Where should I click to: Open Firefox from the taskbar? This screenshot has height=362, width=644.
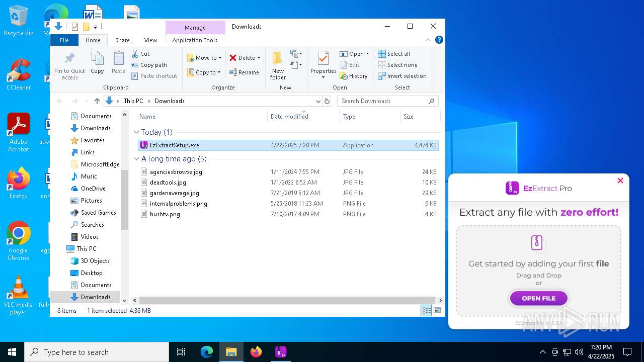tap(256, 352)
